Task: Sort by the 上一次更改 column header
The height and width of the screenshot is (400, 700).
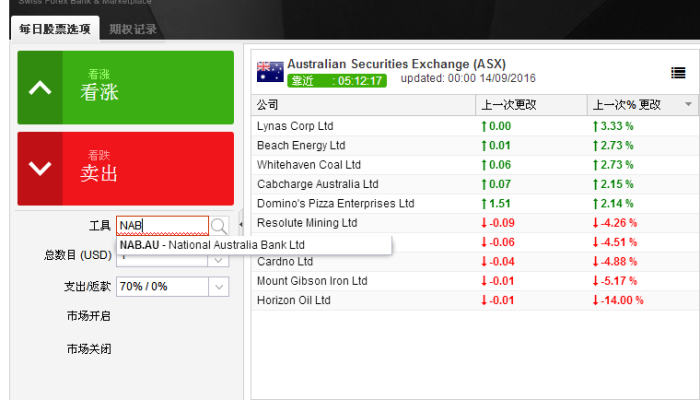Action: (531, 105)
